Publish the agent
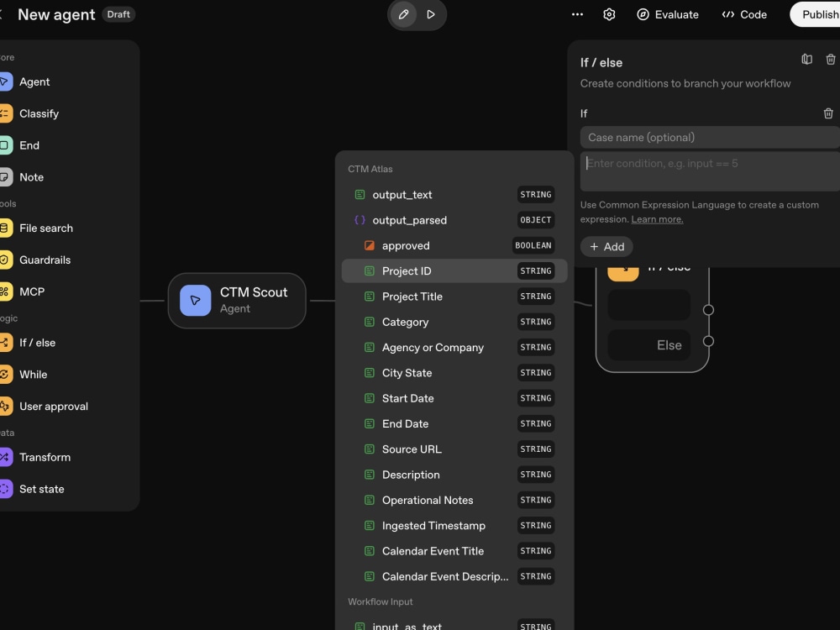This screenshot has height=630, width=840. tap(816, 14)
